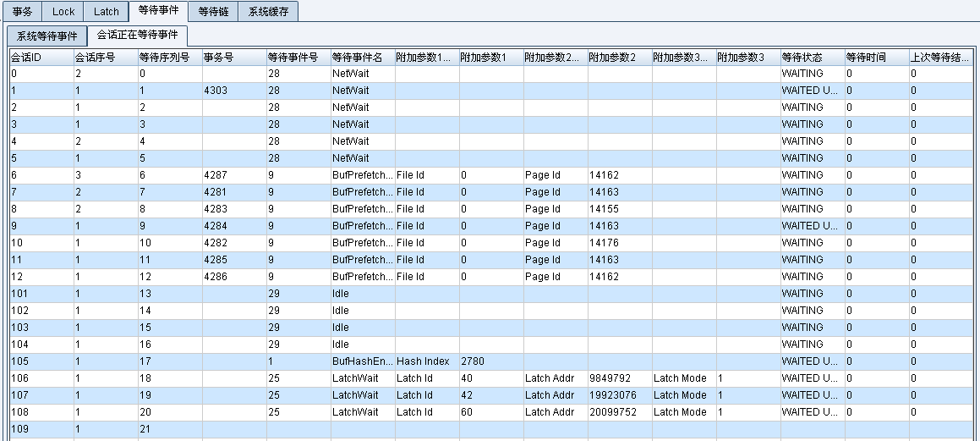Click the 会话序号 column header
The width and height of the screenshot is (980, 441).
point(105,58)
